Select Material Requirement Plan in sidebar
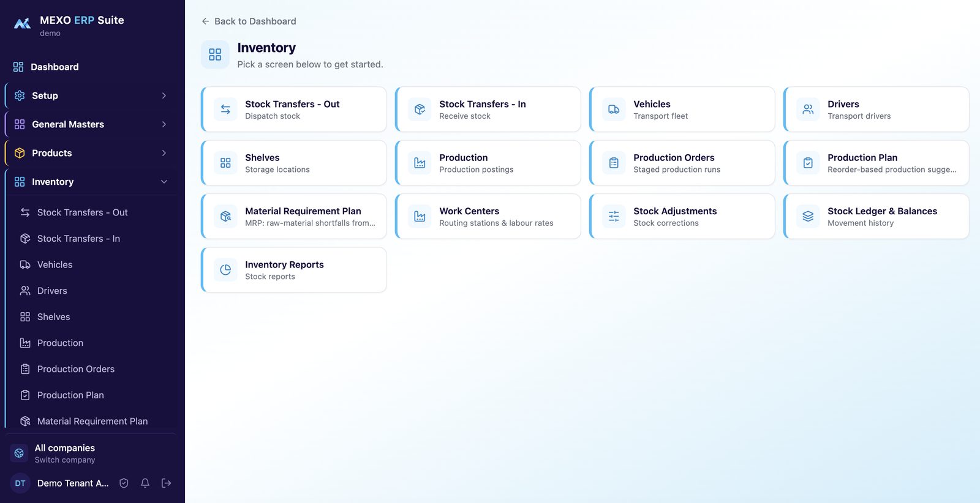 coord(95,421)
